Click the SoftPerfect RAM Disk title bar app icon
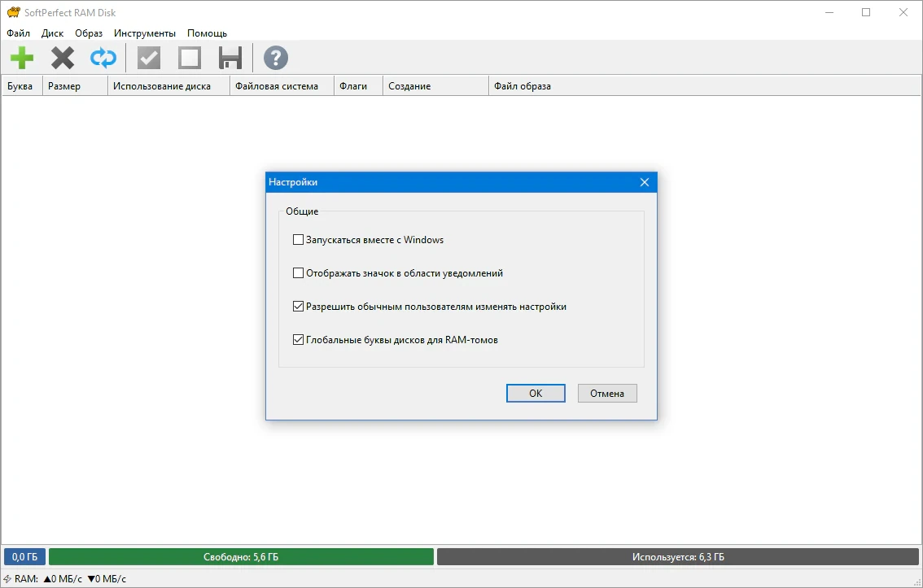The image size is (923, 588). click(x=13, y=12)
